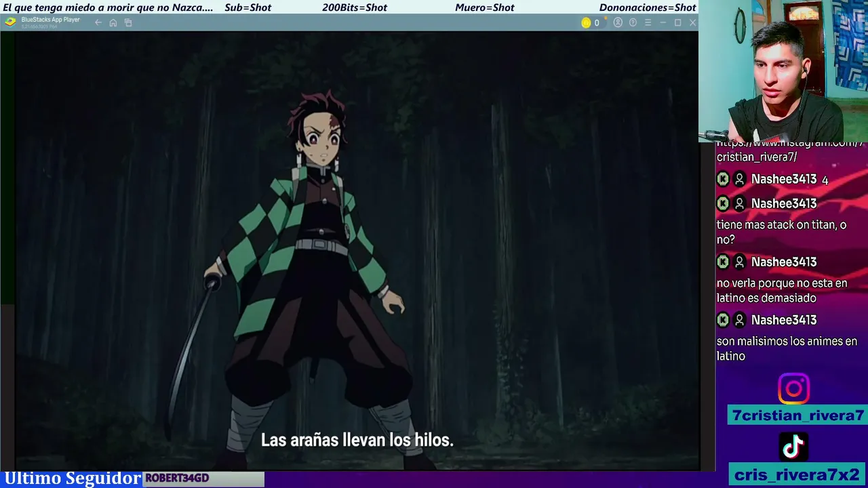
Task: Click the '200Bits=Shot' banner text
Action: coord(355,7)
